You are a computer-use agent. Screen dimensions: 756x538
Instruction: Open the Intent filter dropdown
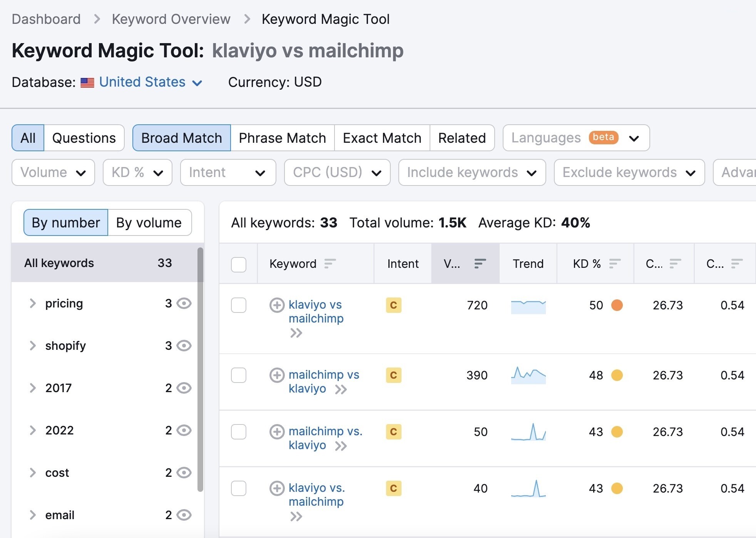(x=228, y=172)
